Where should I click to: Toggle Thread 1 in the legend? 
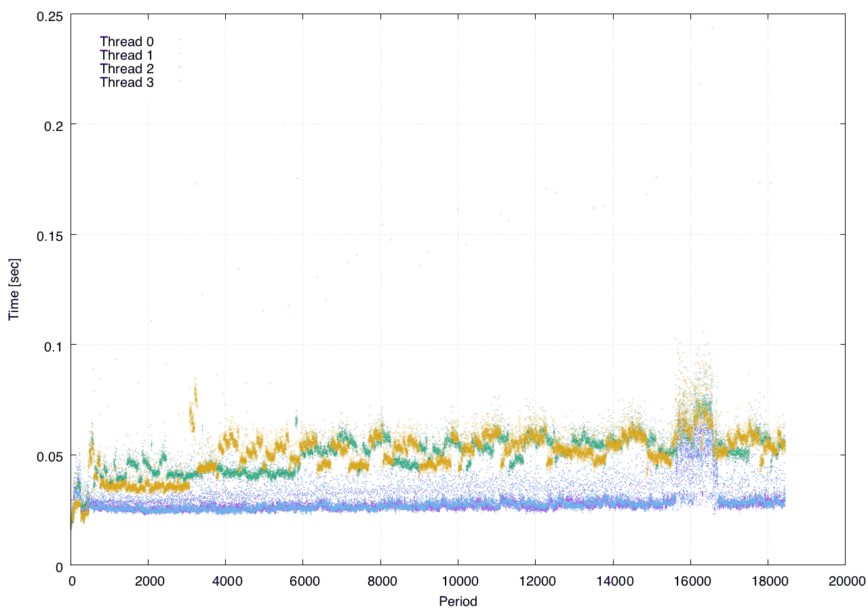point(126,55)
